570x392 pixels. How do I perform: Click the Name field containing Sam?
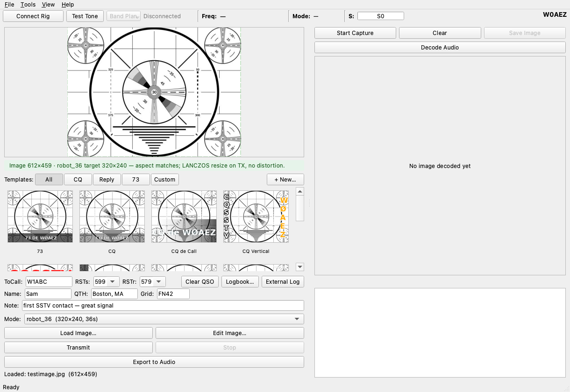[48, 294]
